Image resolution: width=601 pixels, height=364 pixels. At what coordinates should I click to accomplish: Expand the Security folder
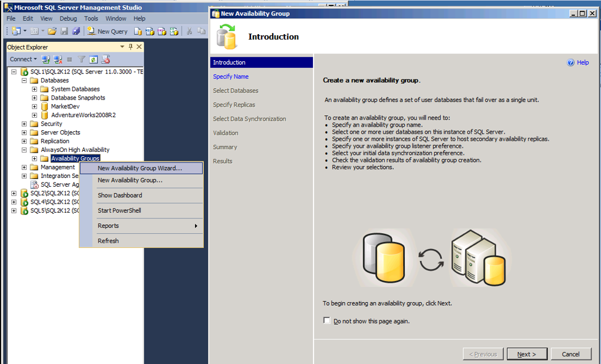point(24,124)
